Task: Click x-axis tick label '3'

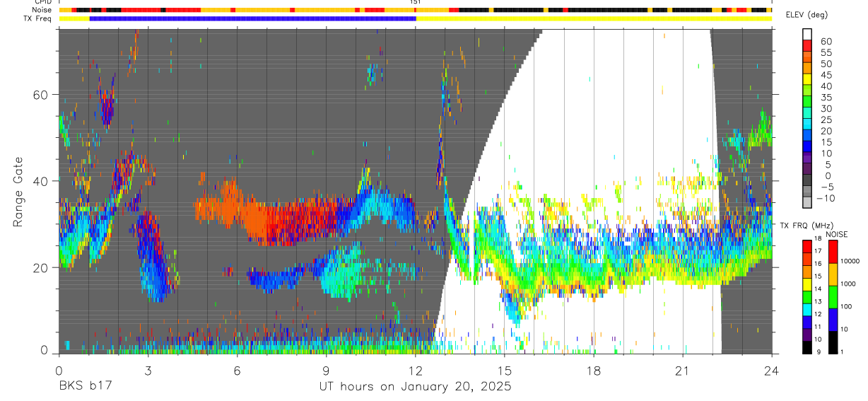Action: [148, 371]
